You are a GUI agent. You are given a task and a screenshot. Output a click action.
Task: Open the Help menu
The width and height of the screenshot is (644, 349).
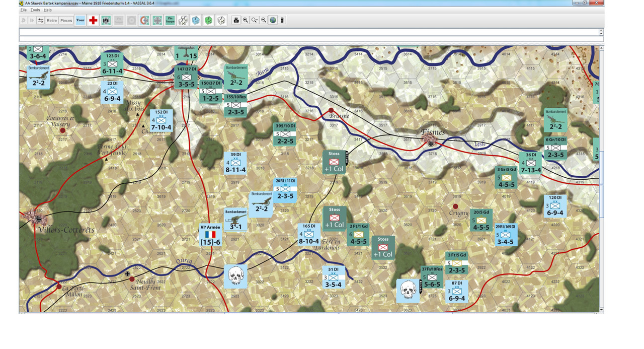(47, 10)
